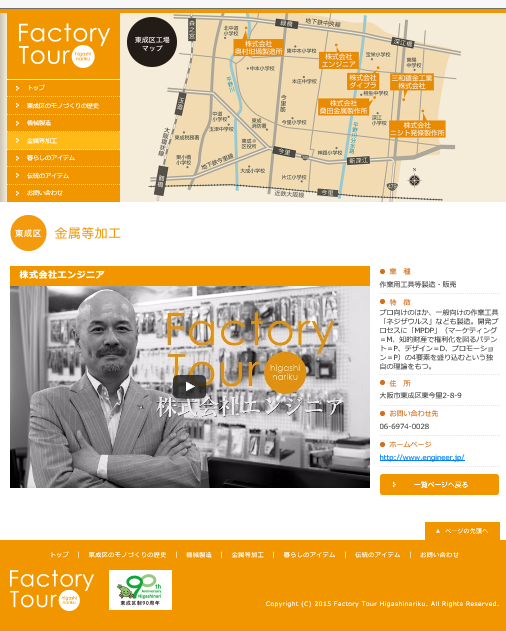Screen dimensions: 506x631
Task: Open 東成区のモノづくりの歴史 in sidebar menu
Action: (x=63, y=105)
